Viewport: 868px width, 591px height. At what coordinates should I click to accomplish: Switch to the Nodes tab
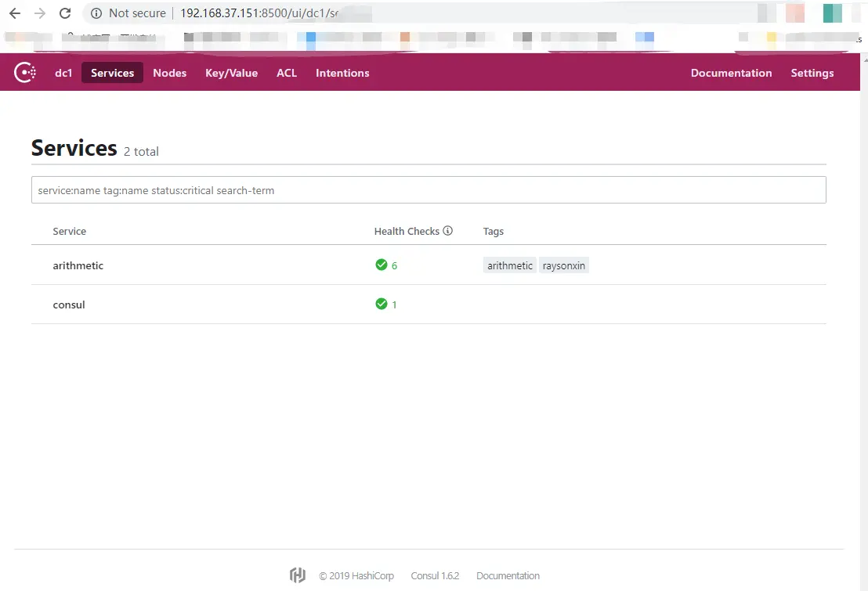(x=169, y=73)
